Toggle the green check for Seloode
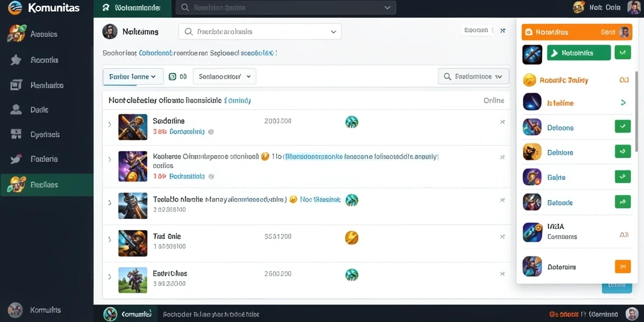This screenshot has height=322, width=644. tap(623, 202)
